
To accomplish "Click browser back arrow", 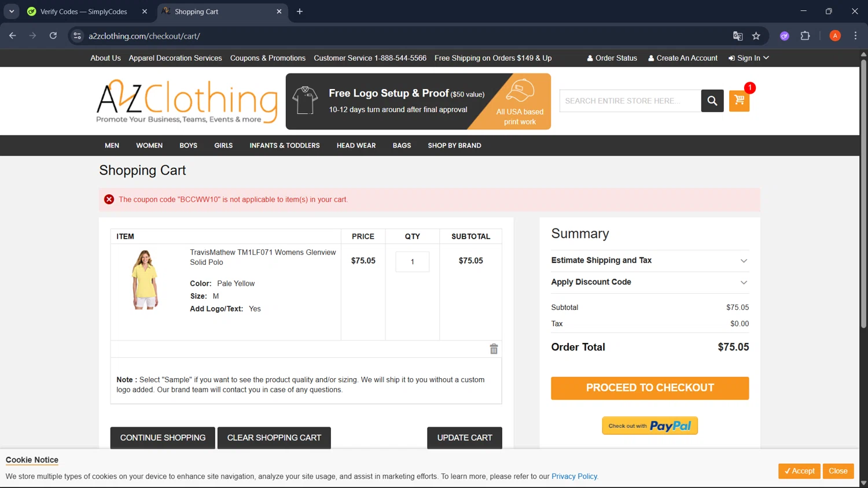I will point(13,36).
